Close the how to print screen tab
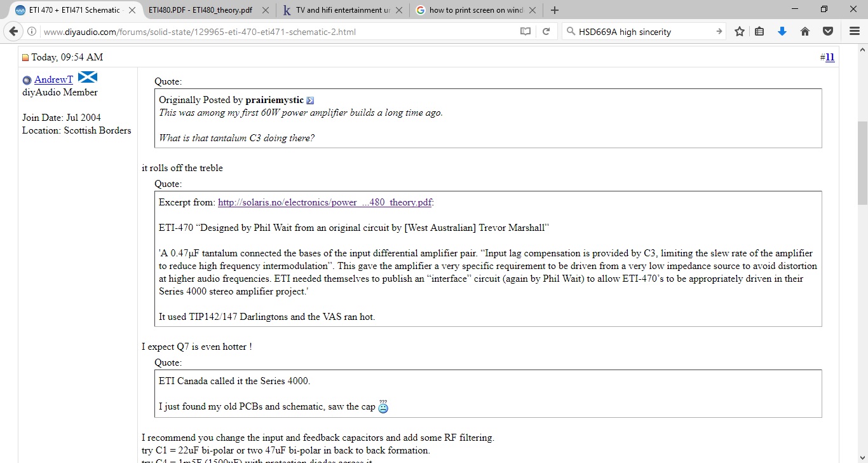 point(532,10)
